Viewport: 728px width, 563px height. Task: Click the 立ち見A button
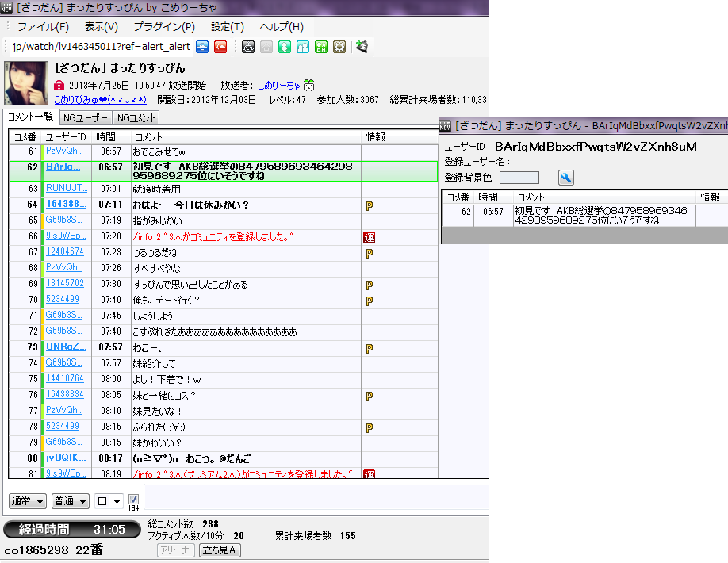pos(220,550)
